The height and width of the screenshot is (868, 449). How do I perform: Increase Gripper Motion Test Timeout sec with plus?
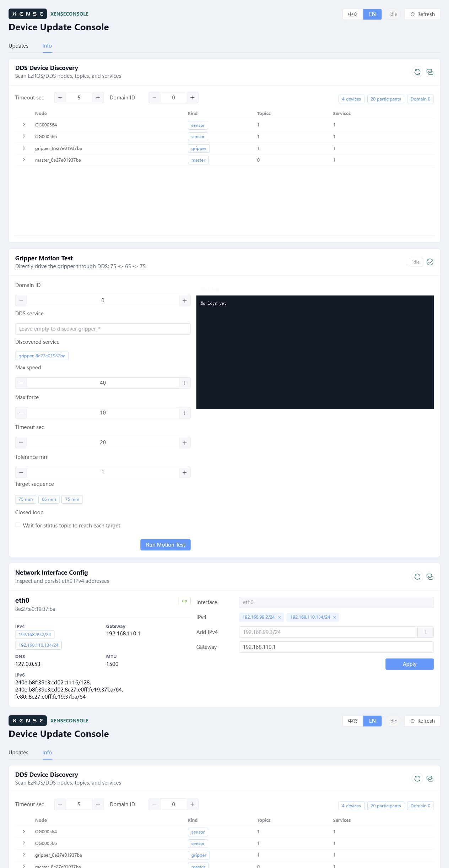pos(185,443)
